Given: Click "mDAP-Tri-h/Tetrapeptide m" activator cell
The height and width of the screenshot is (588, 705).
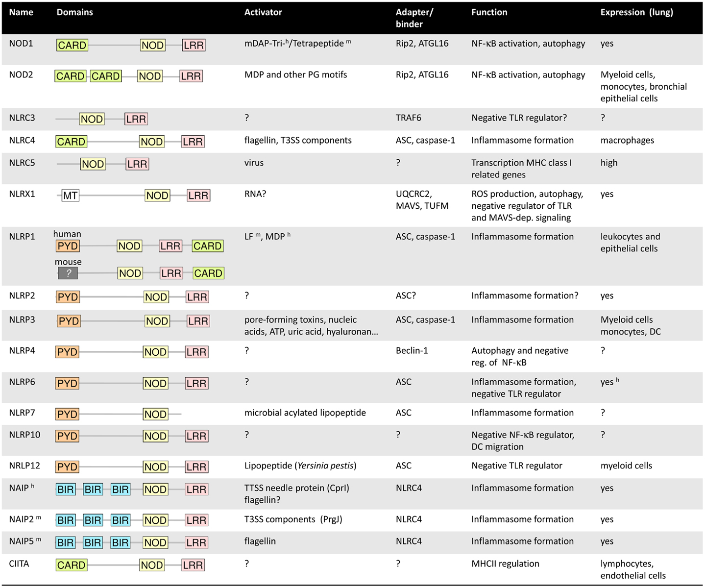Looking at the screenshot, I should point(297,43).
